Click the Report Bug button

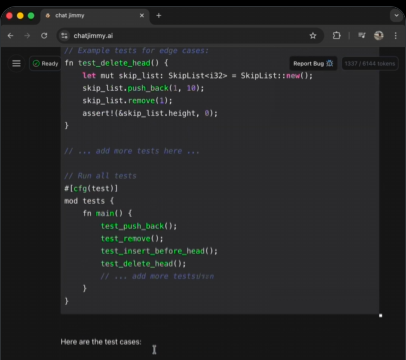pyautogui.click(x=313, y=63)
